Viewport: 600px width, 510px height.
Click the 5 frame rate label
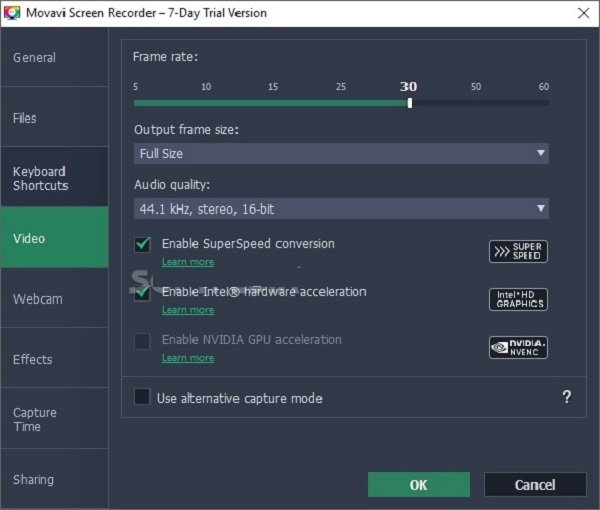[135, 86]
